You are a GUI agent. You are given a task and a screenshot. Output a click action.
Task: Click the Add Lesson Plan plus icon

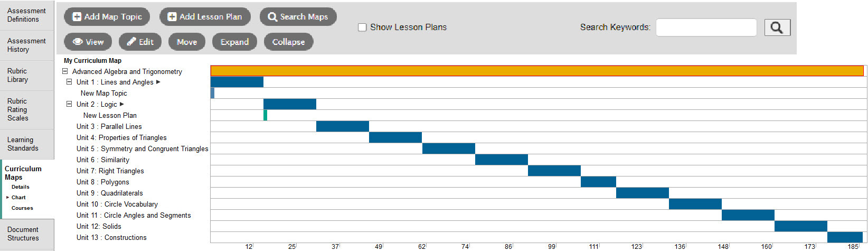tap(172, 17)
